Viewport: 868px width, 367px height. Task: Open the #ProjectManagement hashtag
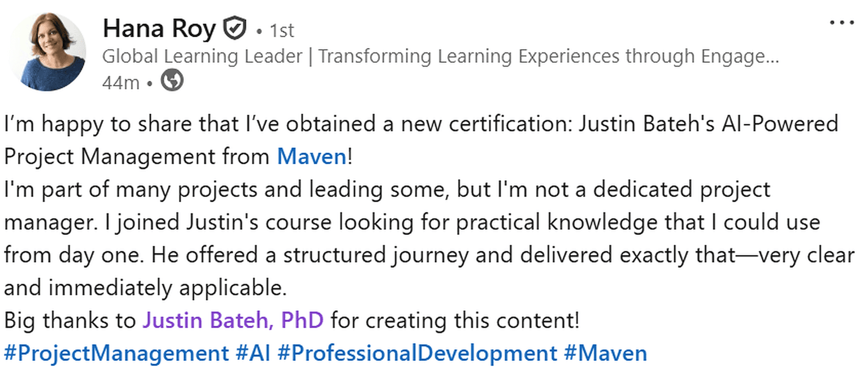116,353
